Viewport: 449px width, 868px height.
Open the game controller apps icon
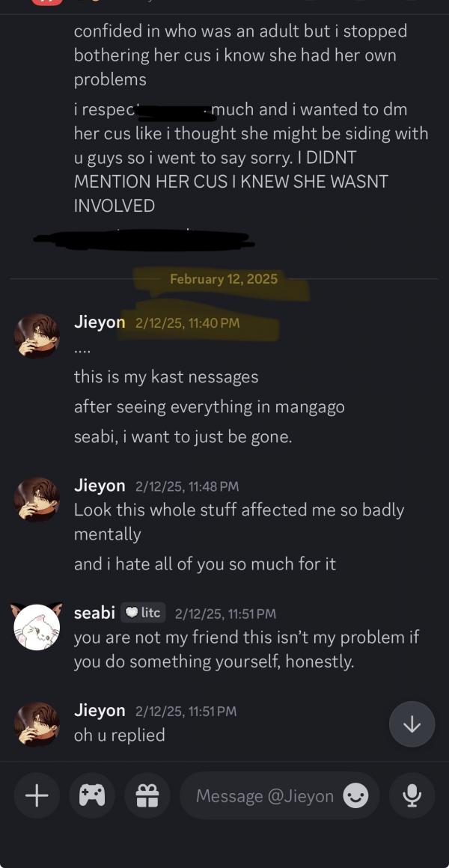coord(92,795)
